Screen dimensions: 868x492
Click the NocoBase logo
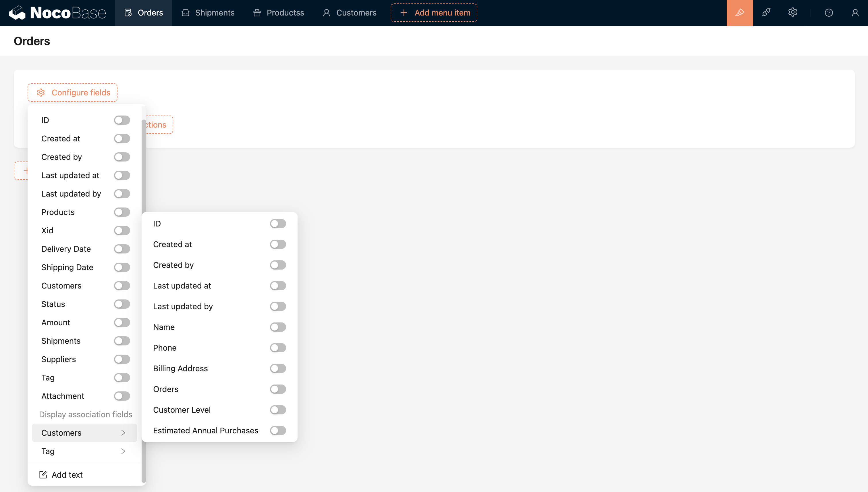[x=57, y=13]
